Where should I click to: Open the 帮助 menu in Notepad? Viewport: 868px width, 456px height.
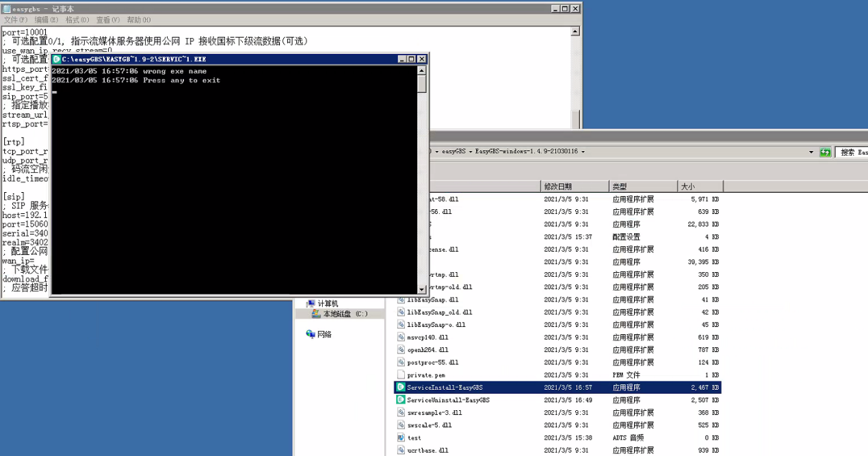pyautogui.click(x=139, y=20)
